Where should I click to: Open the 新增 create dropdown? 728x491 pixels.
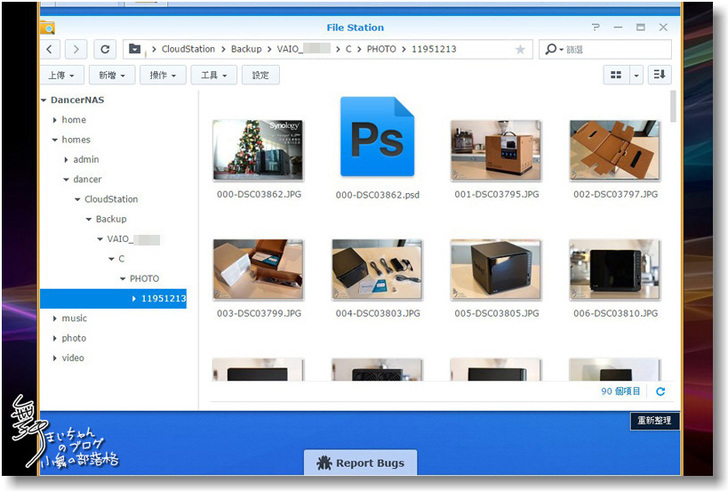(x=110, y=75)
